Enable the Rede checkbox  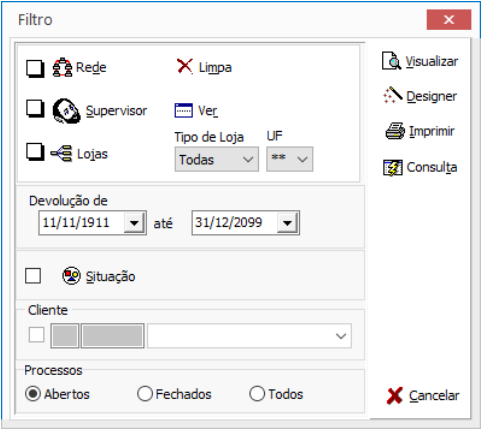[x=35, y=68]
